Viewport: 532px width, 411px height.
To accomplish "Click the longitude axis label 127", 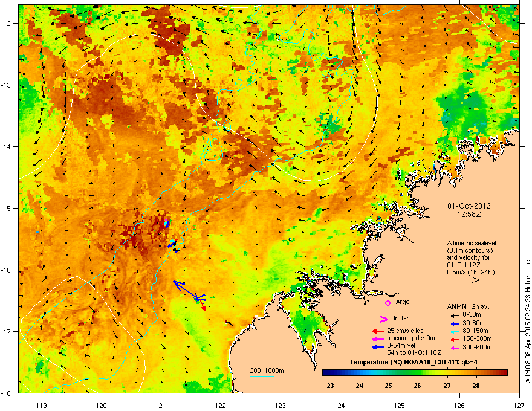I will 519,405.
